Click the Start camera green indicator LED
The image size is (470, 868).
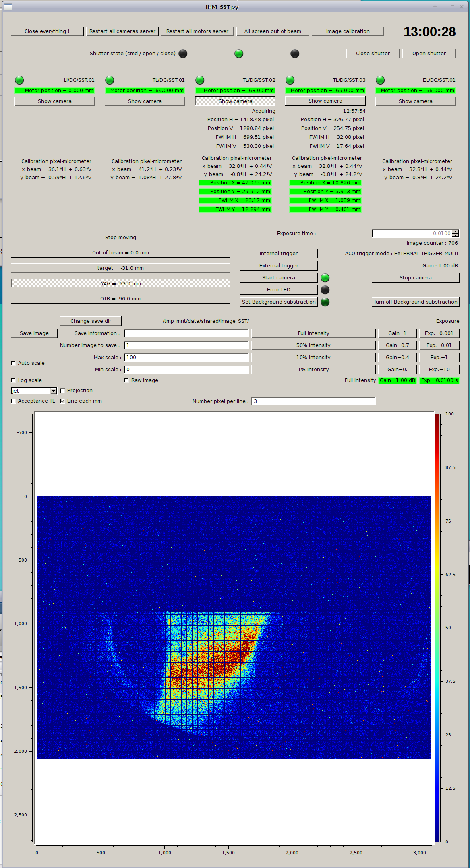(325, 278)
